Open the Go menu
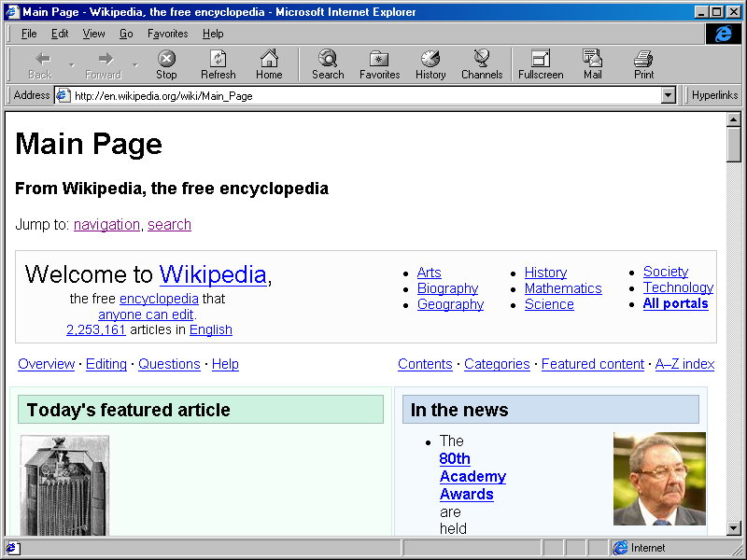747x560 pixels. tap(126, 33)
